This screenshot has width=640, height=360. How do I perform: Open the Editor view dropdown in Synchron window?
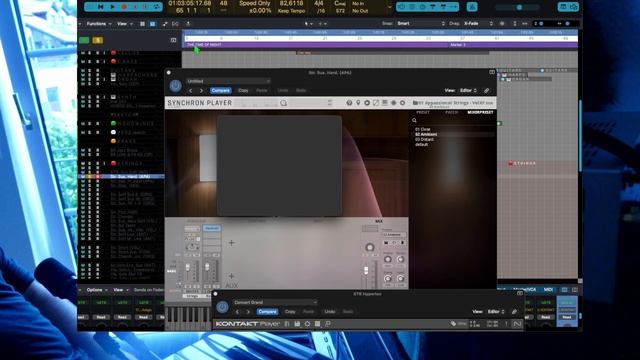pos(468,91)
